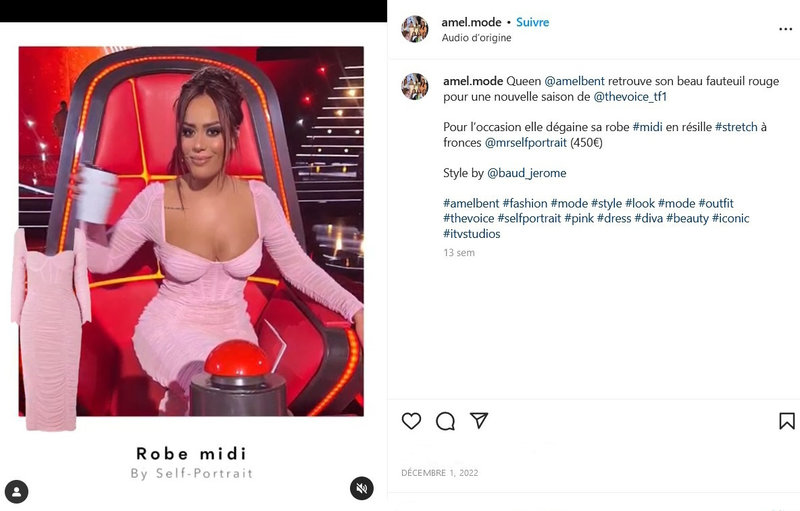Open the Décembre 1, 2022 date

[440, 473]
